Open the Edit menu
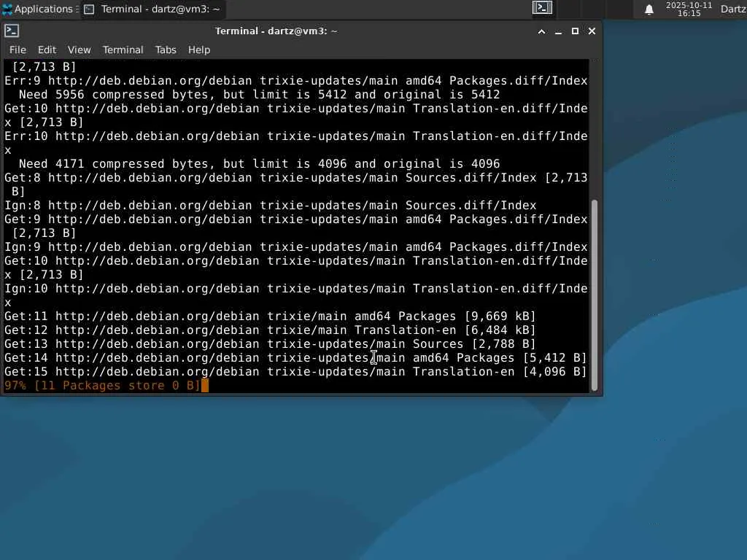This screenshot has width=747, height=560. (47, 50)
